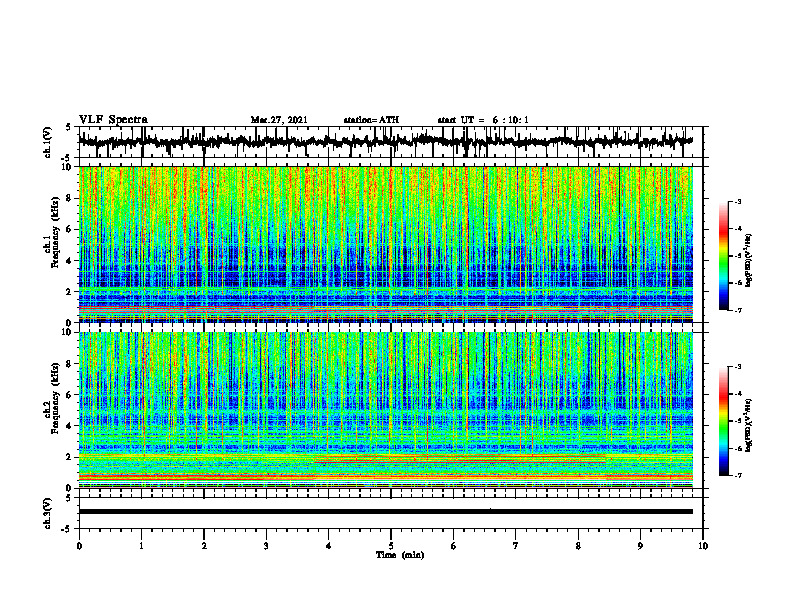Click time axis tick label "6"
Image resolution: width=792 pixels, height=612 pixels.
(454, 546)
